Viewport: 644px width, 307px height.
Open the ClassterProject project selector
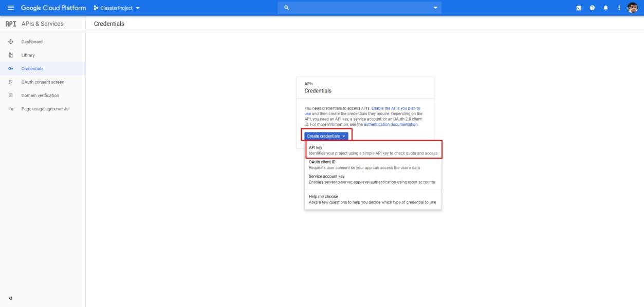point(117,8)
